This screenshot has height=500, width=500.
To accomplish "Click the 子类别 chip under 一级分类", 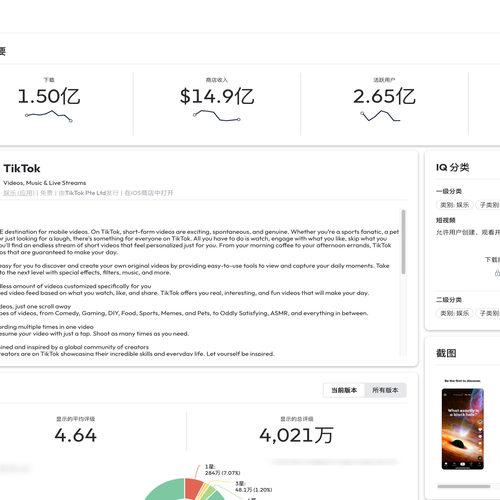I will [488, 205].
